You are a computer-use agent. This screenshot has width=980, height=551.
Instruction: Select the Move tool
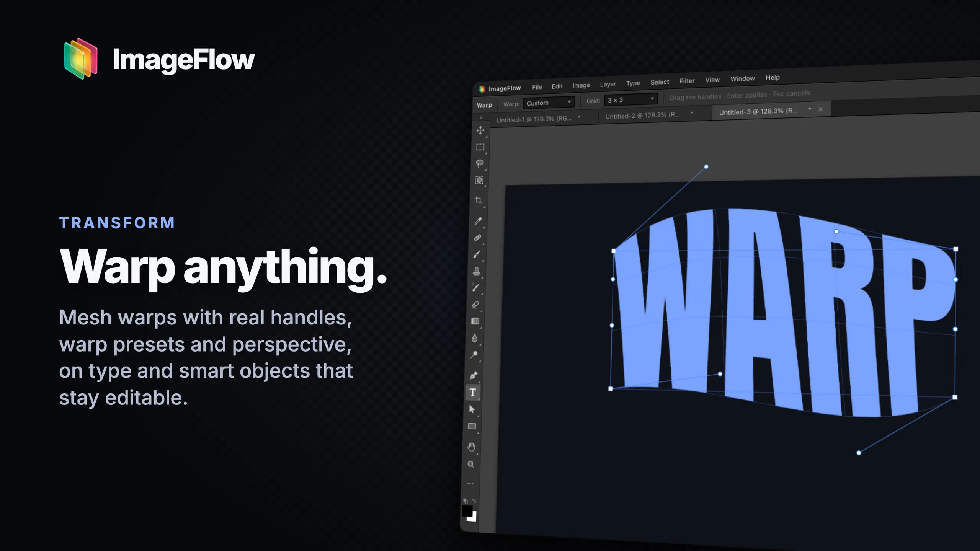(x=480, y=130)
